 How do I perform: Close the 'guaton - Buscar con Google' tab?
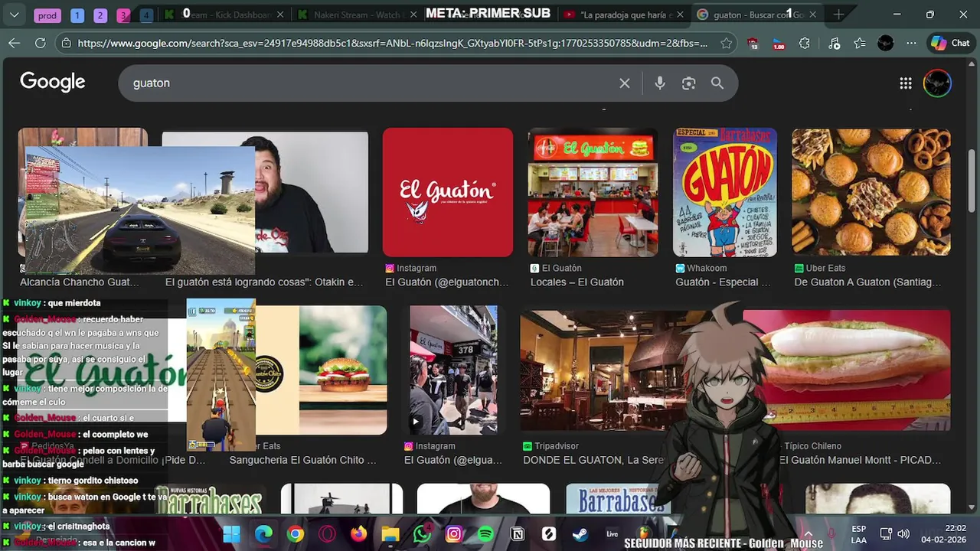coord(812,15)
